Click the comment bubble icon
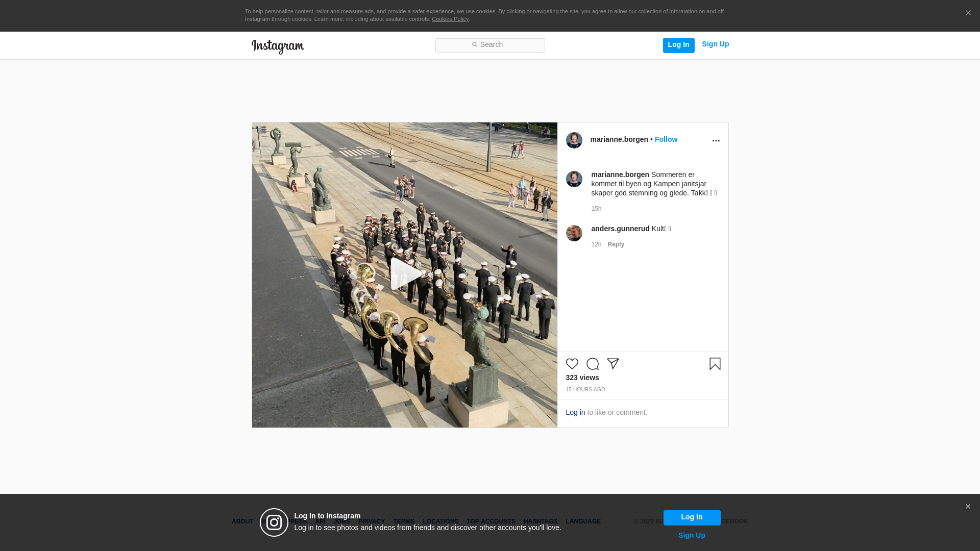The height and width of the screenshot is (551, 980). (593, 364)
